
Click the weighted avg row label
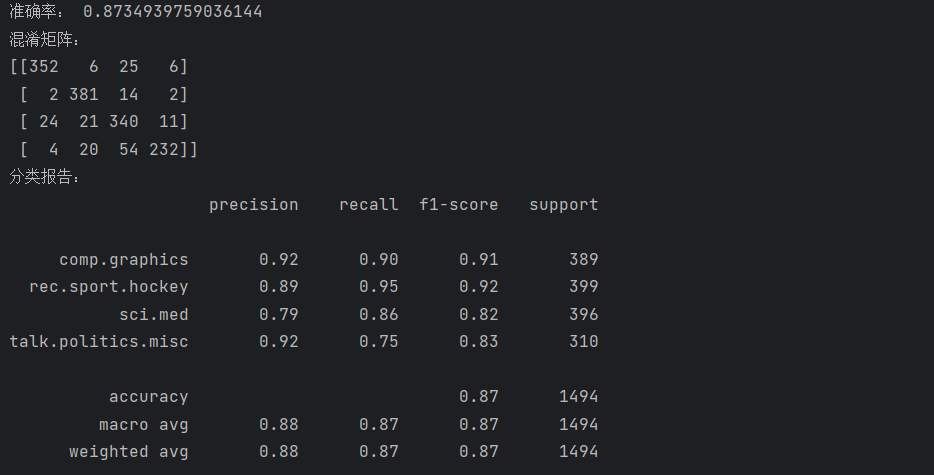[x=129, y=452]
